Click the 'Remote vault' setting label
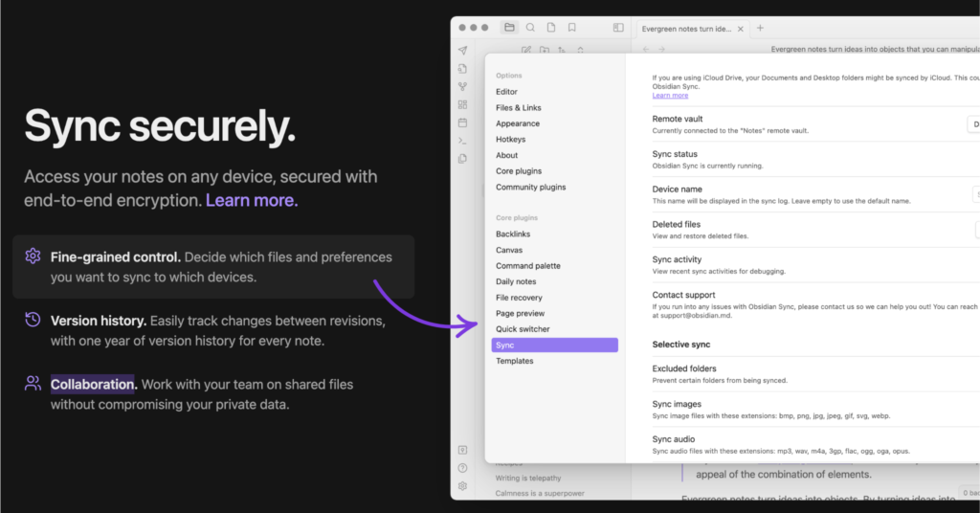Image resolution: width=980 pixels, height=513 pixels. point(677,119)
